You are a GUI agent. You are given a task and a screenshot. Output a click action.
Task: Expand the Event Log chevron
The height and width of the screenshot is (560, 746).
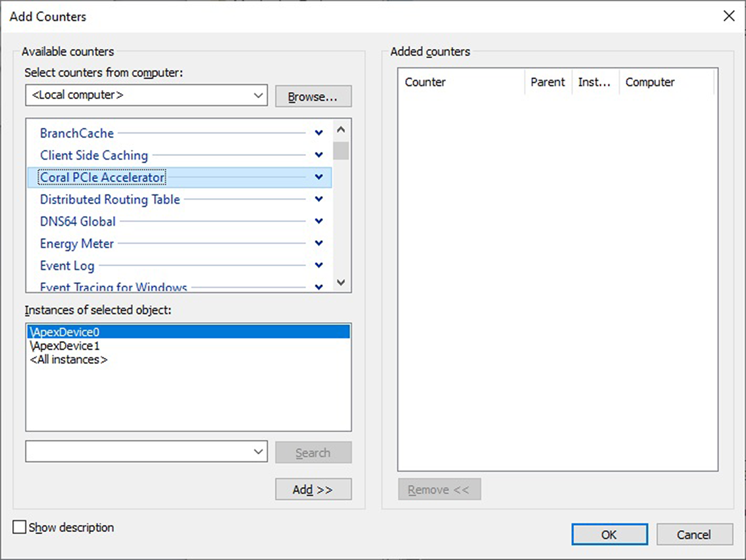[x=318, y=265]
